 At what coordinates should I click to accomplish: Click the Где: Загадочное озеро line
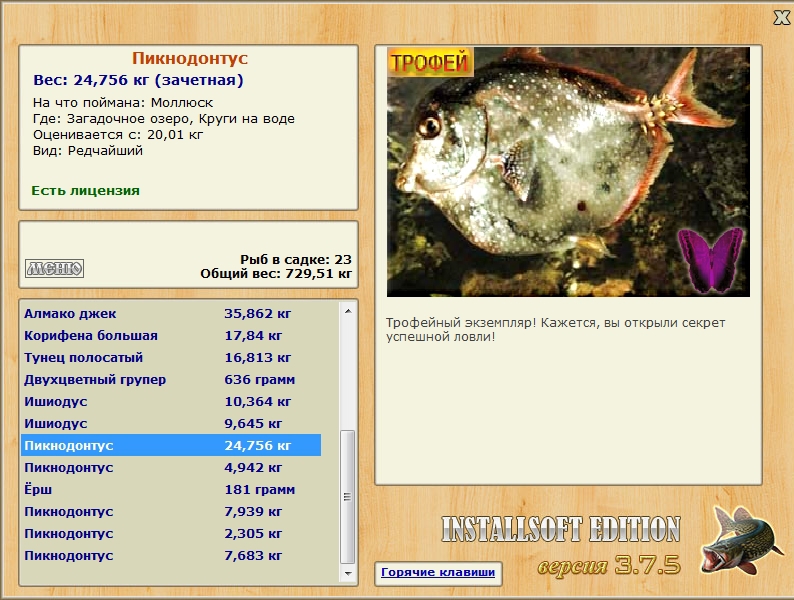[x=164, y=119]
